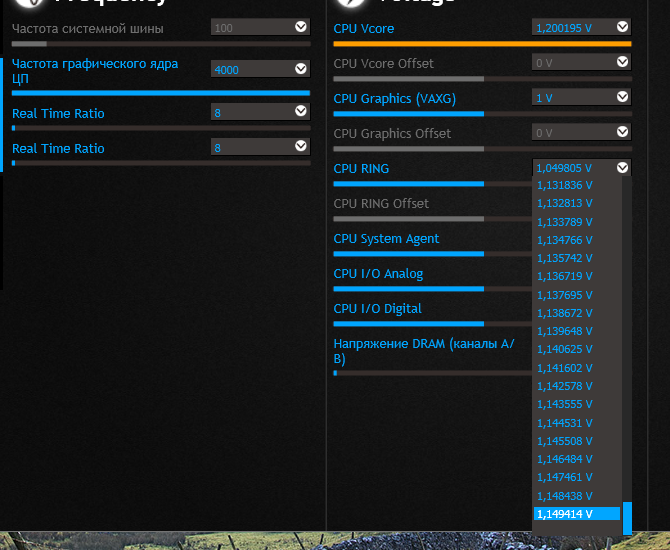The width and height of the screenshot is (670, 550).
Task: Select the 1,148438 V option
Action: click(x=576, y=495)
